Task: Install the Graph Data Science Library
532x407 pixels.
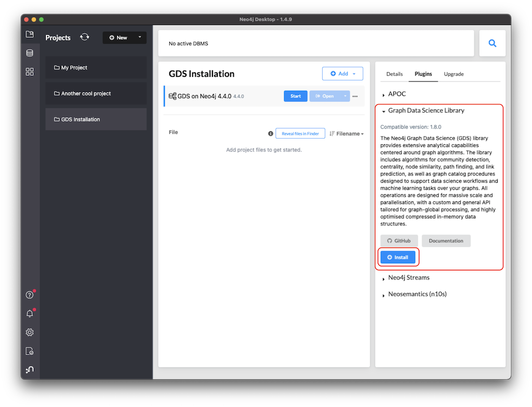Action: [397, 257]
